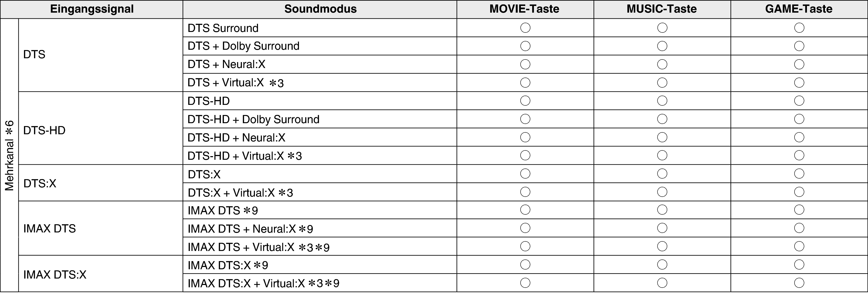Screen dimensions: 868x294
Task: Select GAME-Taste circle for IMAX DTS + Neural:X
Action: pyautogui.click(x=799, y=228)
